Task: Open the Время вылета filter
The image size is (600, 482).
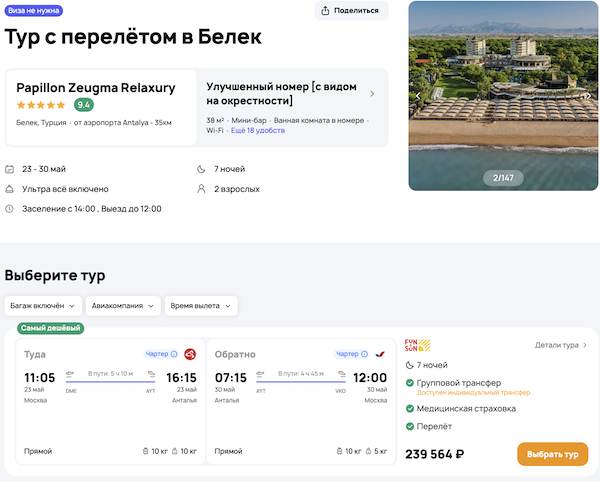Action: coord(201,305)
